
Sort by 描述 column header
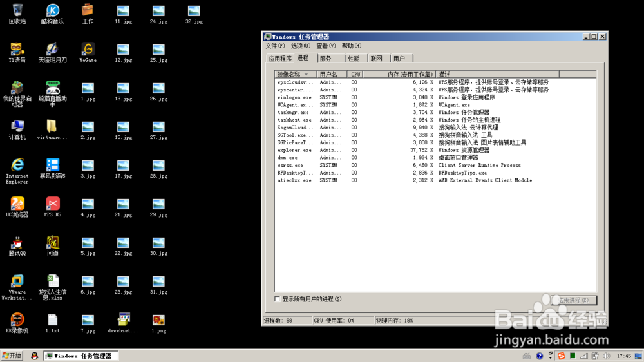click(497, 74)
